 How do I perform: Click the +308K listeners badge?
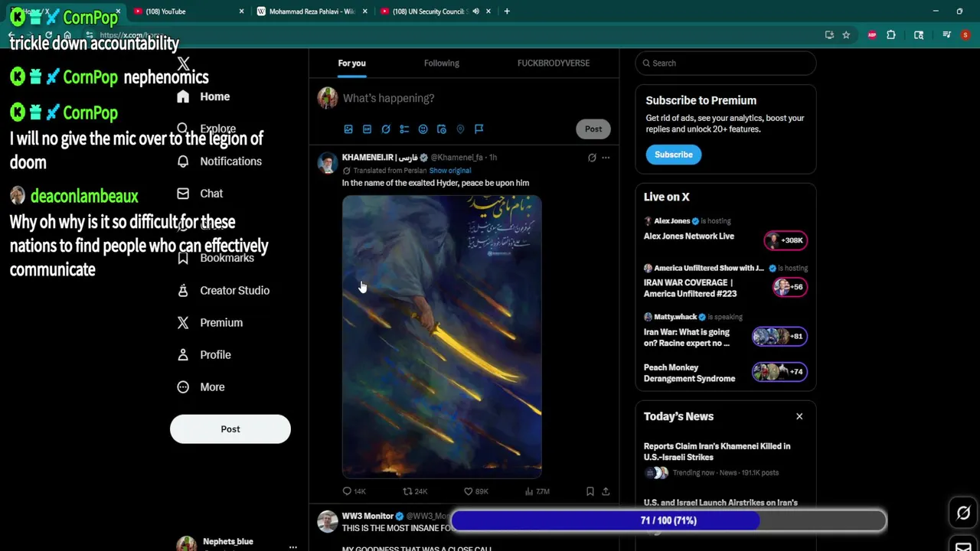[x=786, y=240]
